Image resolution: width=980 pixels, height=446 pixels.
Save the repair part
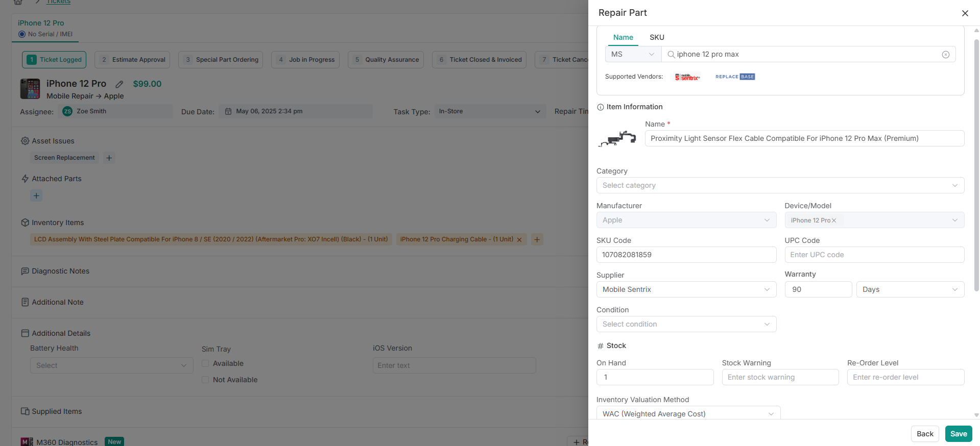959,434
